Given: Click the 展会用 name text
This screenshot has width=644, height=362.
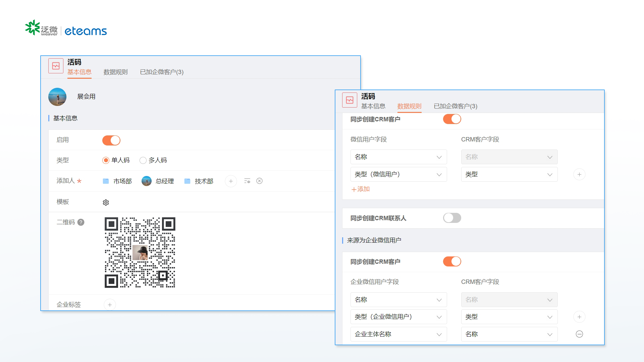Looking at the screenshot, I should (x=86, y=97).
